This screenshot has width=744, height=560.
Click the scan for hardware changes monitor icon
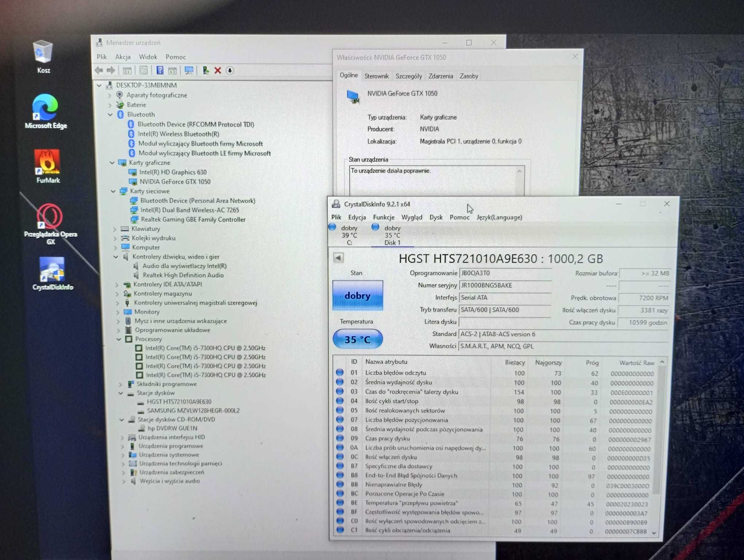189,70
